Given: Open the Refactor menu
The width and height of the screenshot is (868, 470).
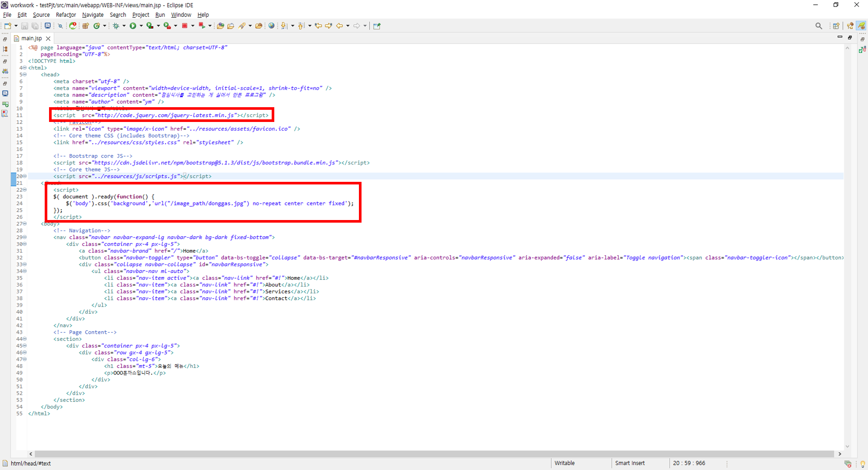Looking at the screenshot, I should point(66,15).
